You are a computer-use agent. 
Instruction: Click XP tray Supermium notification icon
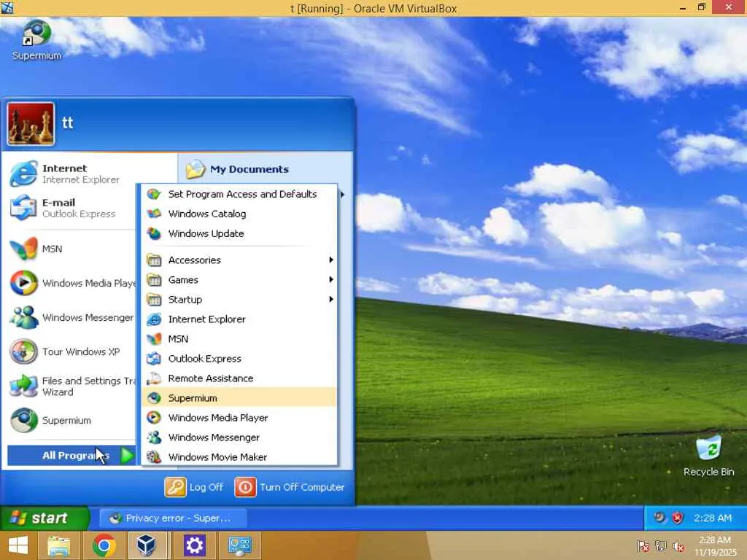(x=659, y=518)
